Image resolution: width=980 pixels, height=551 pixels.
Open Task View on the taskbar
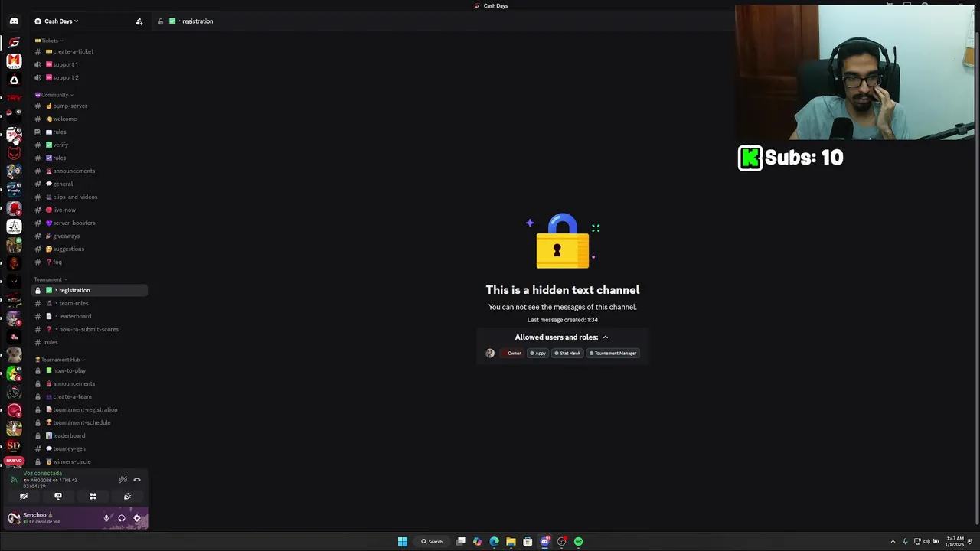461,542
